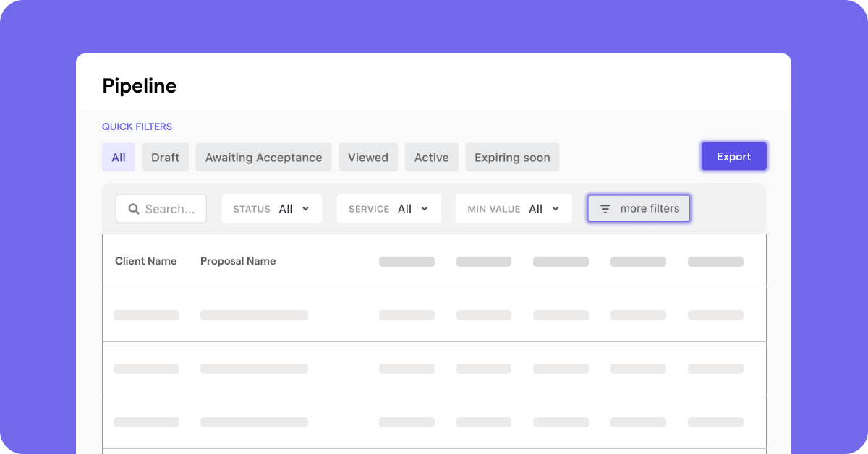Filter by Awaiting Acceptance
This screenshot has width=868, height=454.
[263, 157]
